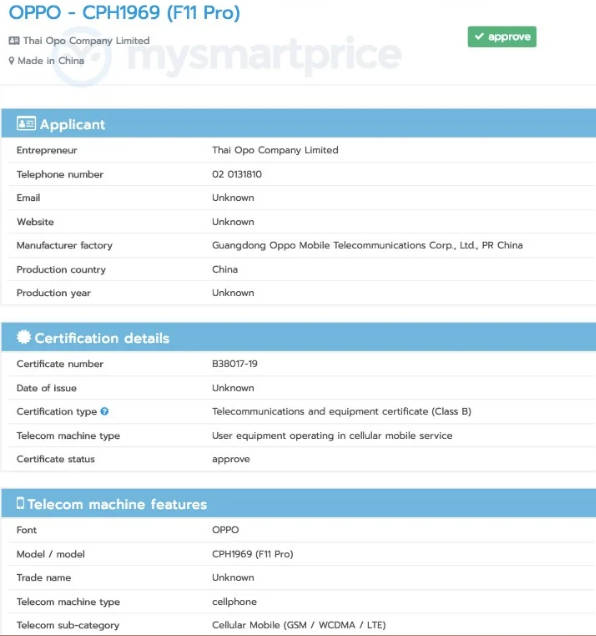Select model value CPH1969 (F11 Pro)

point(252,554)
